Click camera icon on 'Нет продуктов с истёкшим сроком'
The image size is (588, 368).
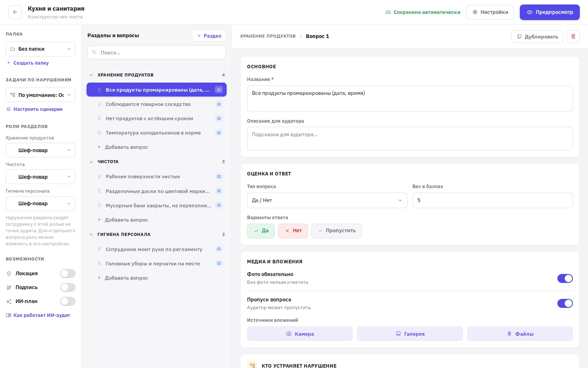[x=219, y=119]
